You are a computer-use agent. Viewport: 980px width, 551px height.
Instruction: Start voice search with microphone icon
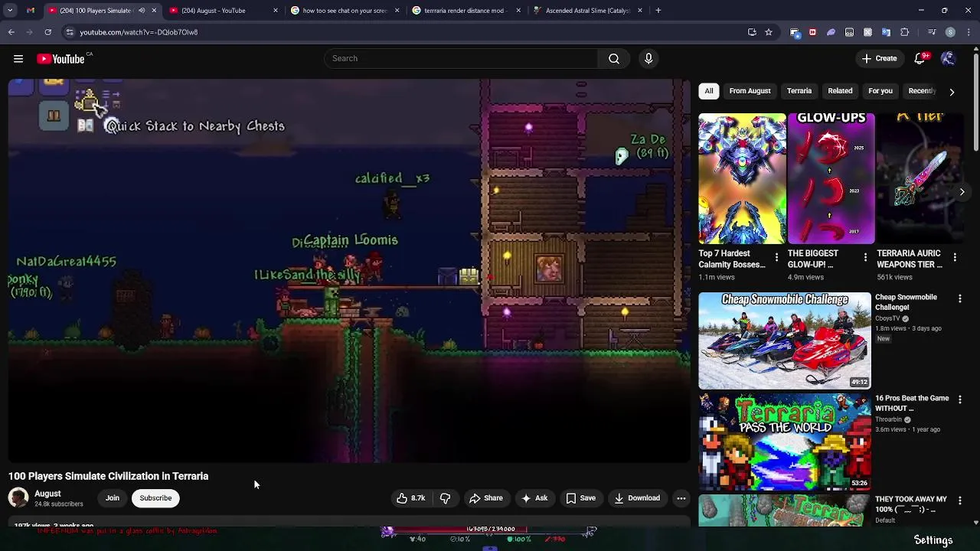[x=648, y=59]
